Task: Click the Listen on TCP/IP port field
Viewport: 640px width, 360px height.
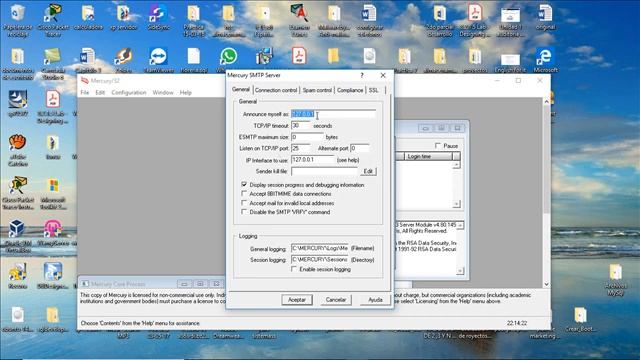Action: click(300, 148)
